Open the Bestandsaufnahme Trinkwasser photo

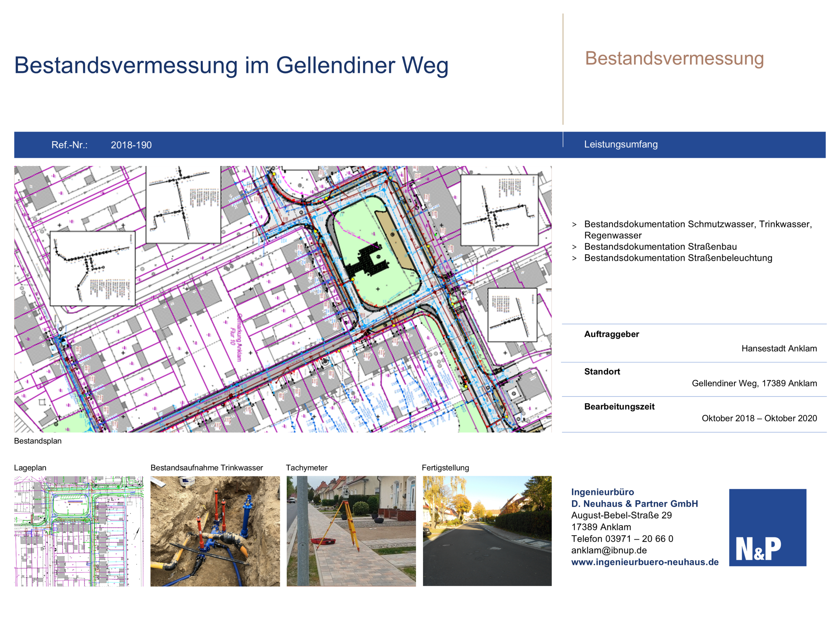pos(215,531)
